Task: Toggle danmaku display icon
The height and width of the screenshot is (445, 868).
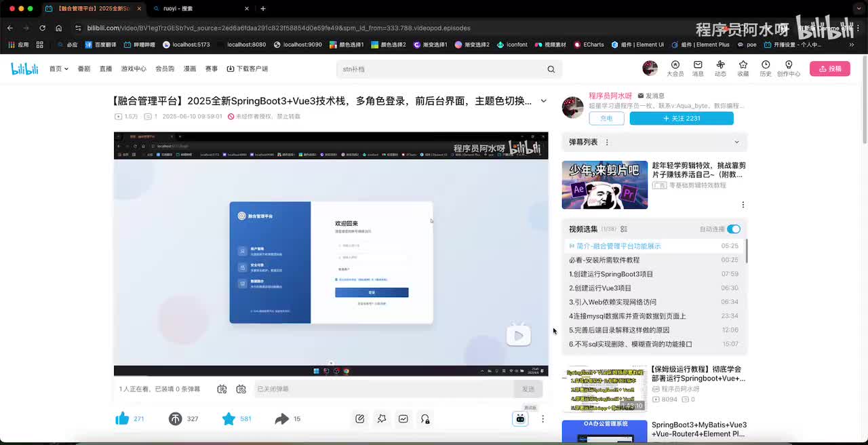Action: pyautogui.click(x=222, y=389)
